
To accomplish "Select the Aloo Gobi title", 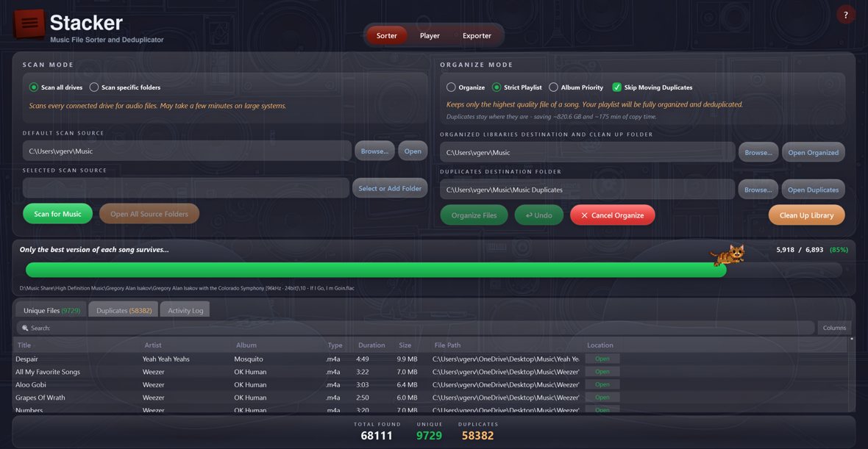I will click(x=30, y=384).
